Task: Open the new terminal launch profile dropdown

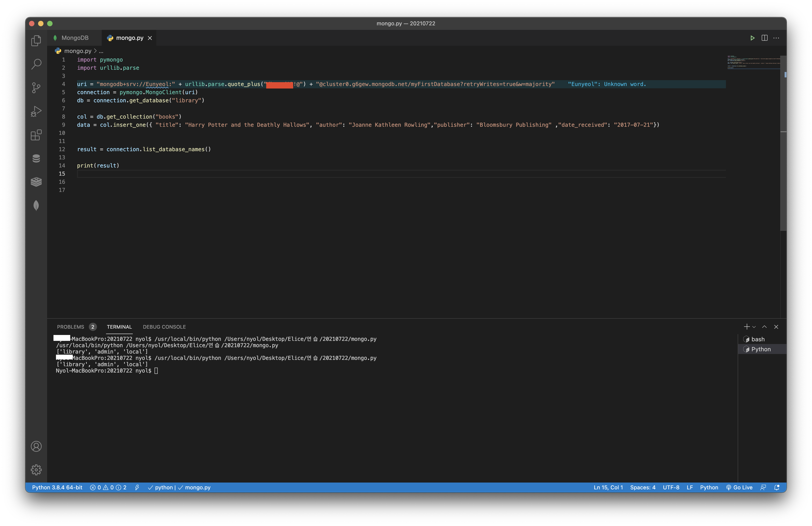Action: tap(754, 327)
